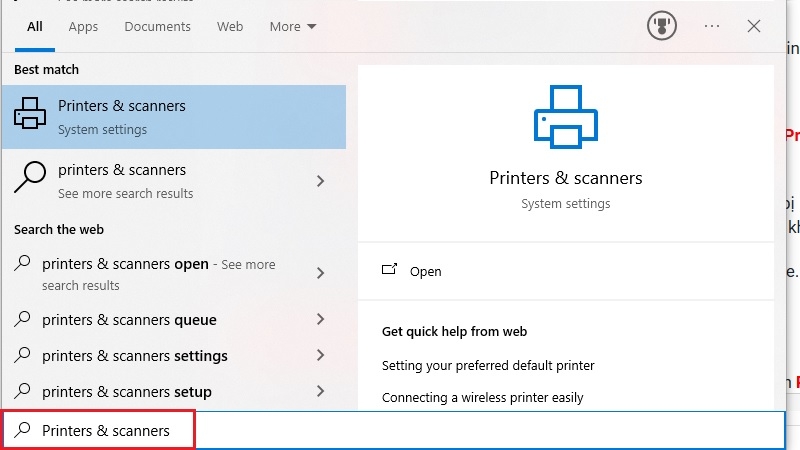The width and height of the screenshot is (800, 450).
Task: Click magnifier icon beside 'See more search results'
Action: (x=30, y=177)
